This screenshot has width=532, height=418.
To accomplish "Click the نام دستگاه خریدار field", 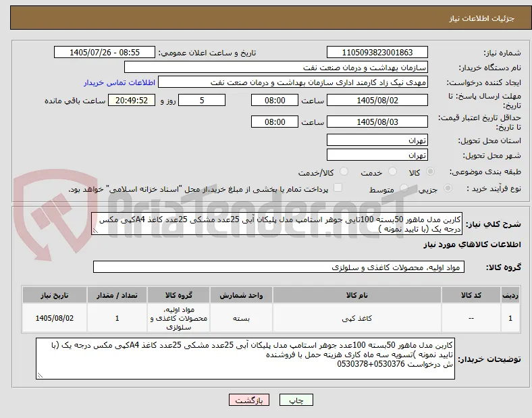I will [276, 67].
